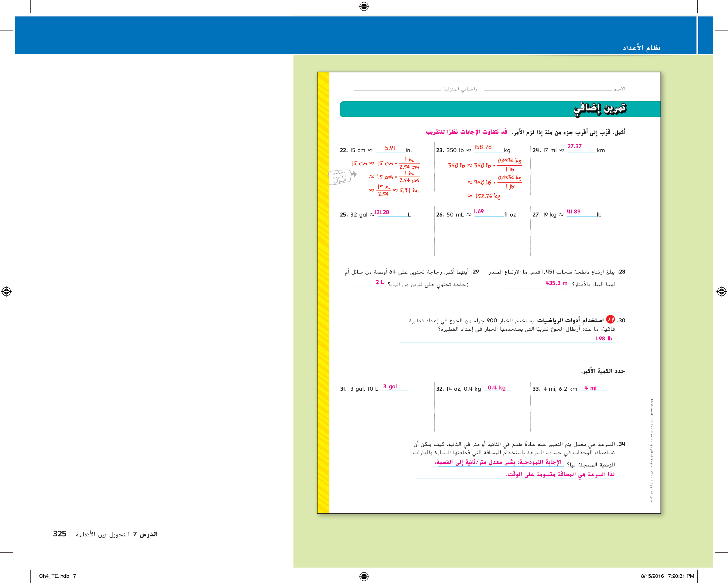Click the 1.98 lb answer for problem 30

[603, 338]
